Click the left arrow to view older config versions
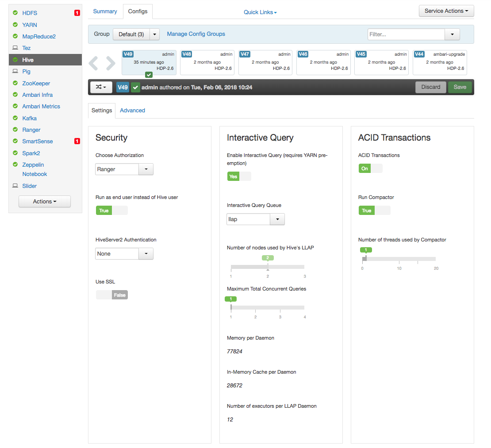This screenshot has height=448, width=491. [x=93, y=62]
